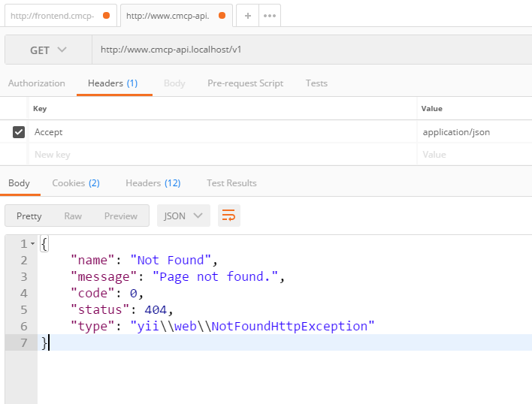Select the request Headers (1) tab
Image resolution: width=532 pixels, height=404 pixels.
click(113, 83)
